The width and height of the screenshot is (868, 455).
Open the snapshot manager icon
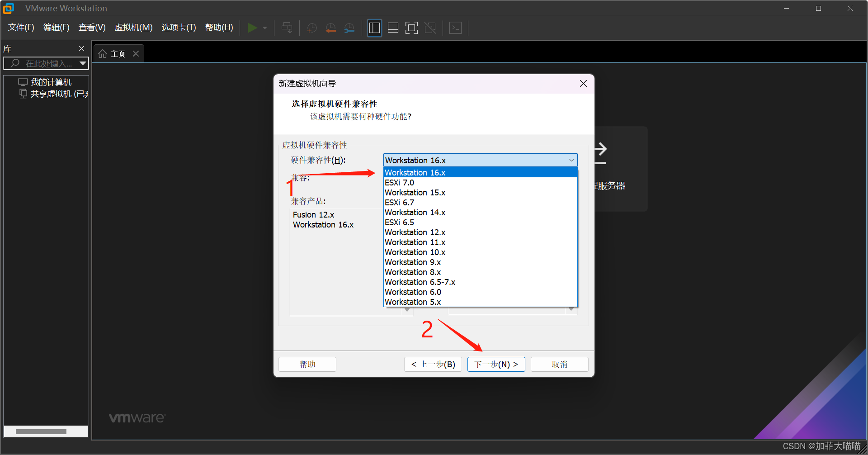pos(349,28)
